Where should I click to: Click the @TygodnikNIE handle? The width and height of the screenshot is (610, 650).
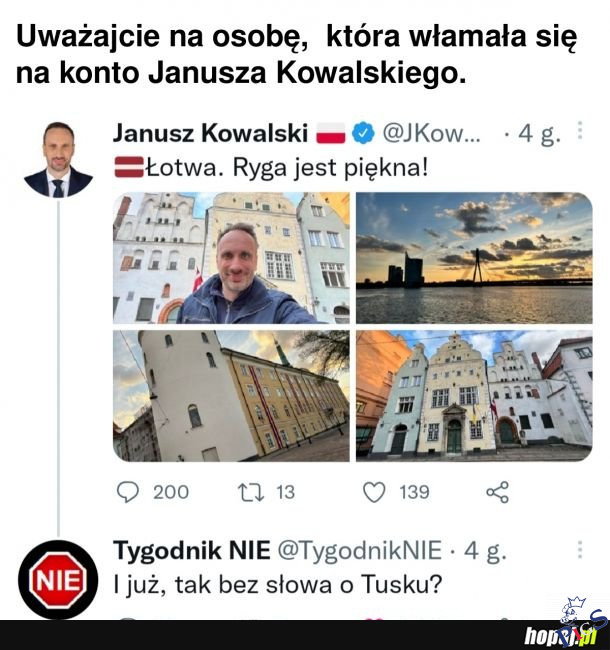[359, 551]
